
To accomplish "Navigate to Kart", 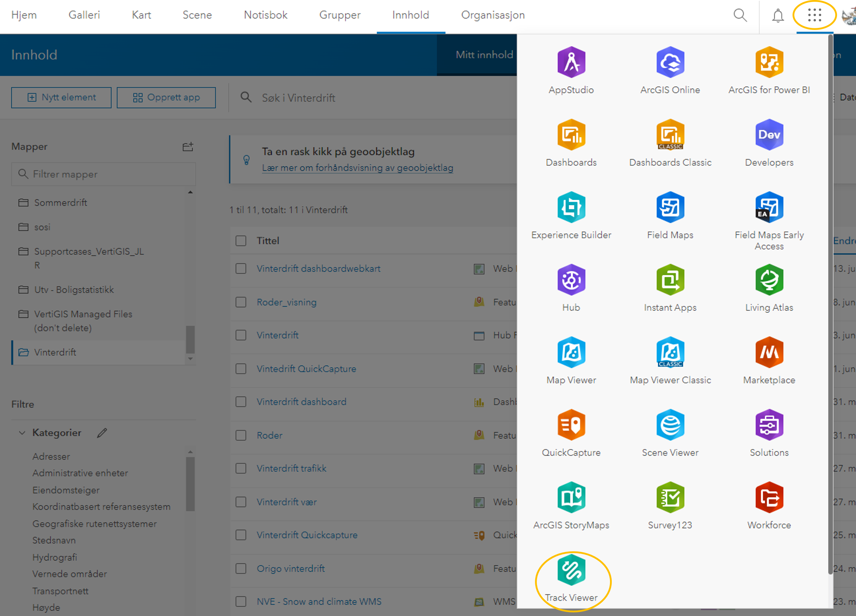I will [x=142, y=15].
